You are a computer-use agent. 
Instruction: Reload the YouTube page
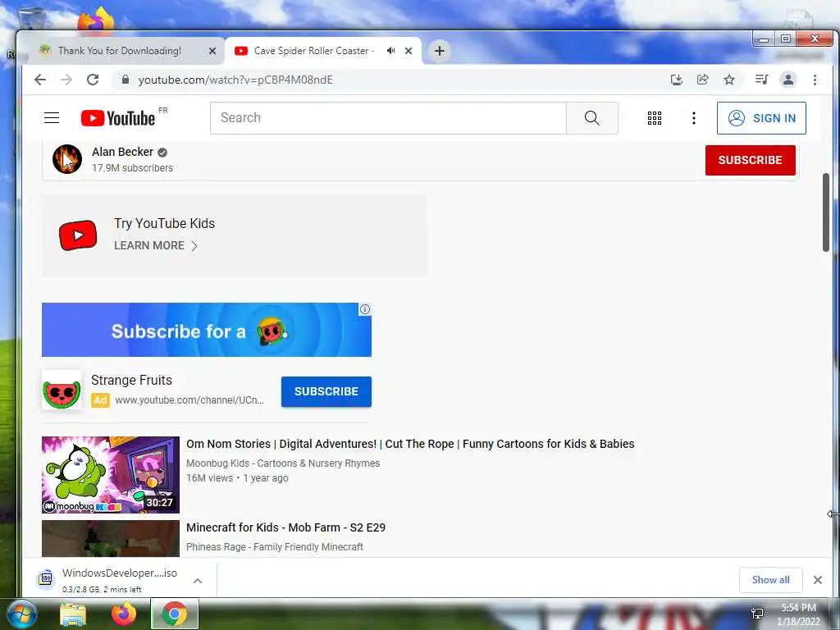tap(93, 80)
